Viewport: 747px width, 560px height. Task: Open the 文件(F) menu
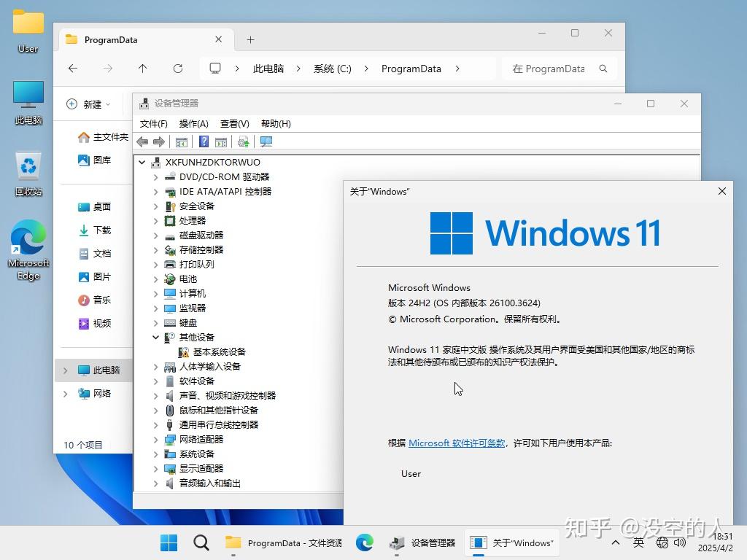coord(153,124)
